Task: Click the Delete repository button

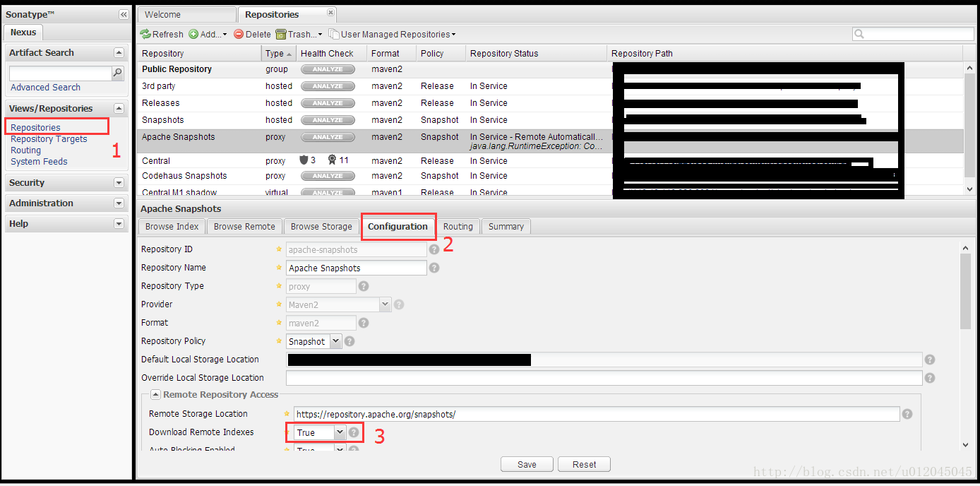Action: tap(252, 34)
